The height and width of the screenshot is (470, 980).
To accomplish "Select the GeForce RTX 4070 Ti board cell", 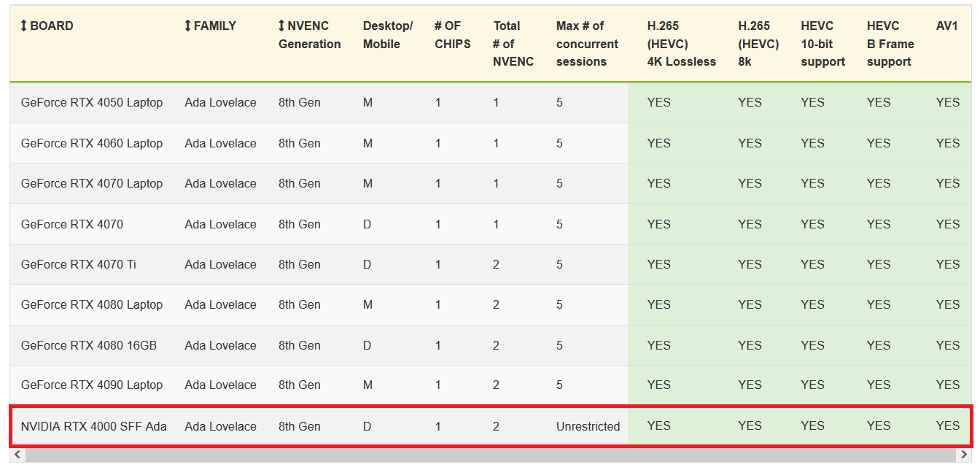I will tap(79, 265).
